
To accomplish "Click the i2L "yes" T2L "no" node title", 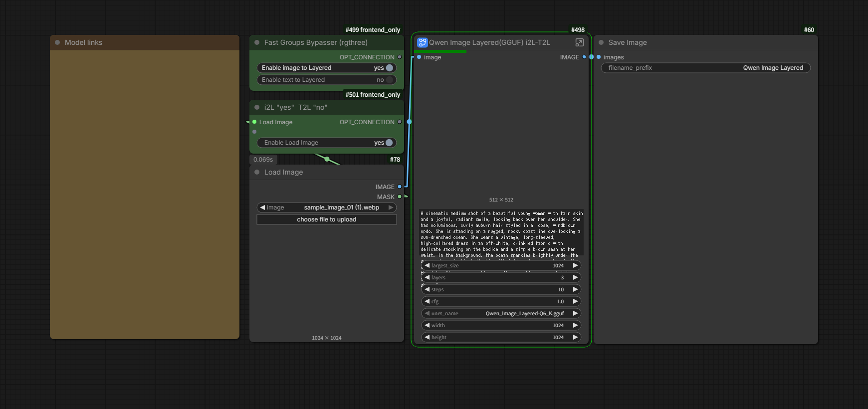I will click(295, 107).
